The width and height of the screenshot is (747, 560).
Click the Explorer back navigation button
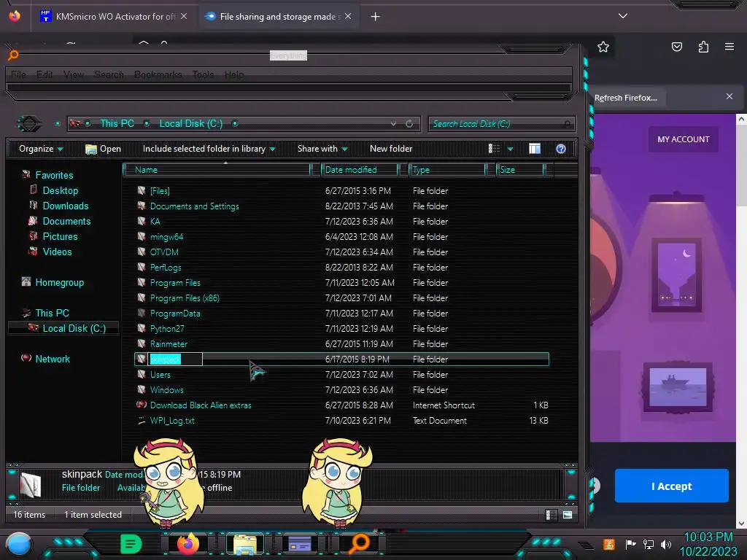coord(29,124)
